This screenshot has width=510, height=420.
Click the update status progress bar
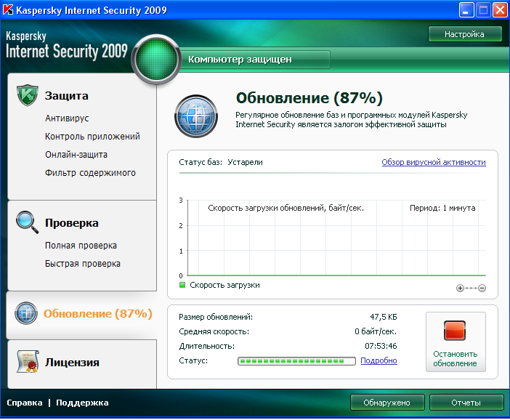click(296, 360)
